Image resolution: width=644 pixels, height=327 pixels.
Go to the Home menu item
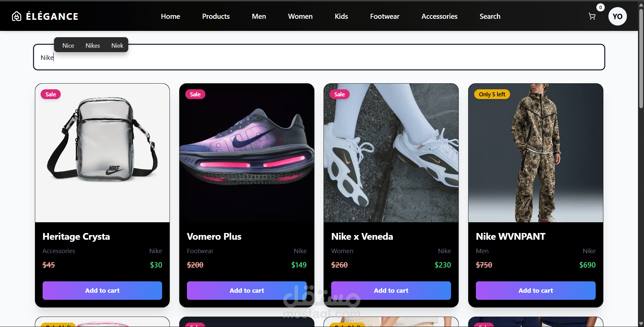(170, 16)
